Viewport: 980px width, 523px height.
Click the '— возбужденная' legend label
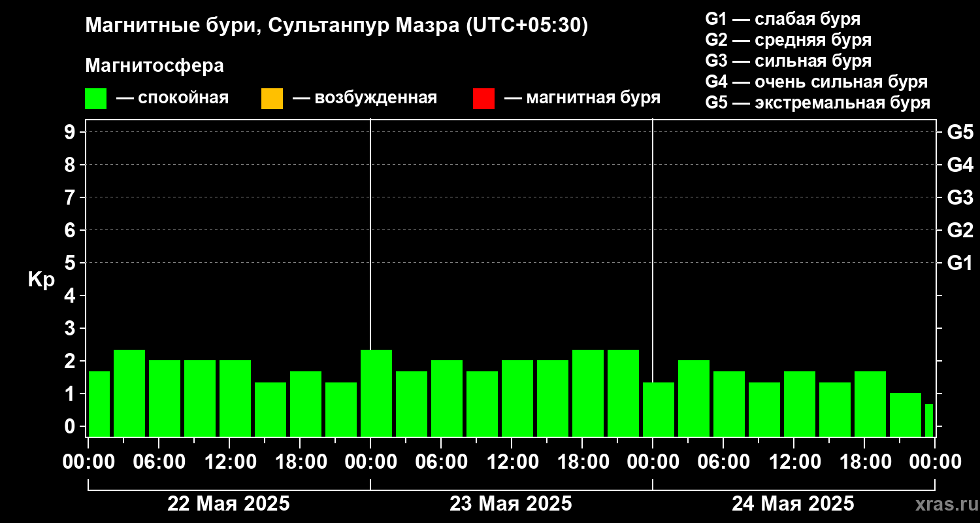(x=365, y=99)
